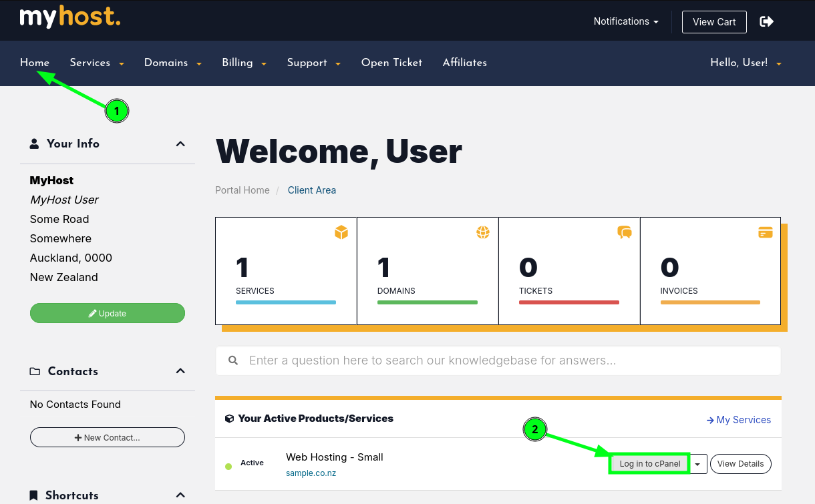Click the Domains globe icon
Screen dimensions: 815x504
(x=483, y=232)
